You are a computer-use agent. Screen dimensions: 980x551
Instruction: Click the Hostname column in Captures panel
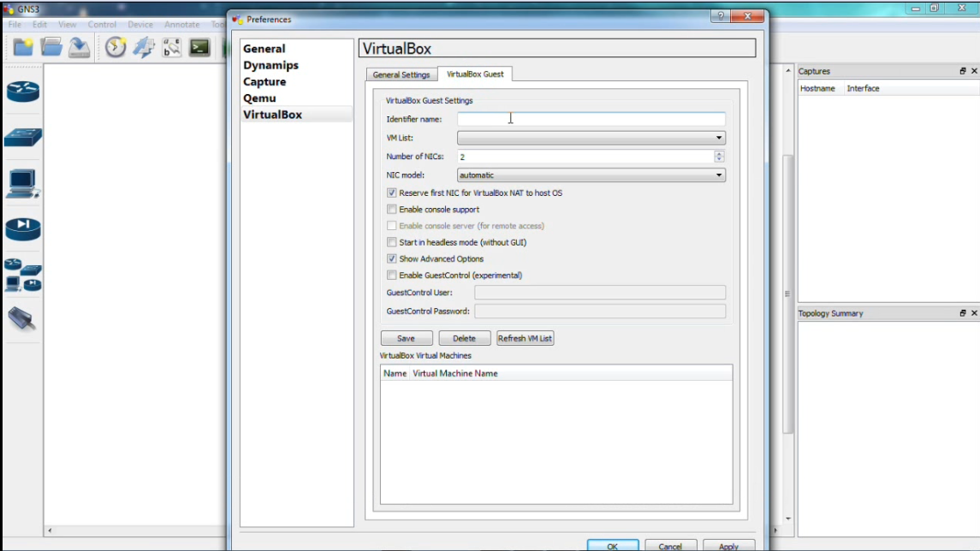coord(817,89)
